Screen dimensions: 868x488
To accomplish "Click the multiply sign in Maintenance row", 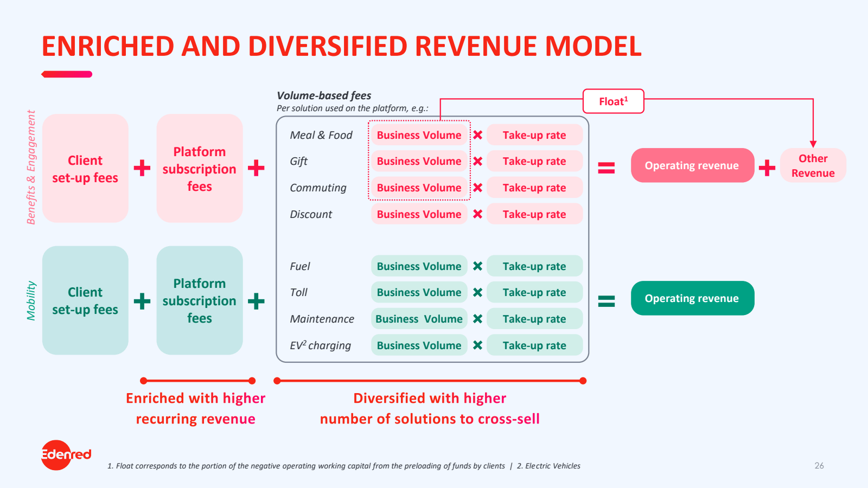I will coord(477,319).
